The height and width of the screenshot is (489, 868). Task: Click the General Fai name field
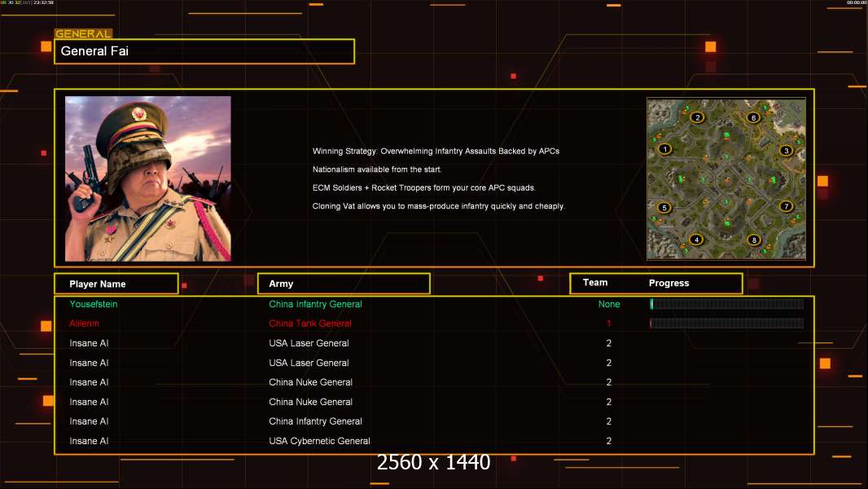(204, 51)
